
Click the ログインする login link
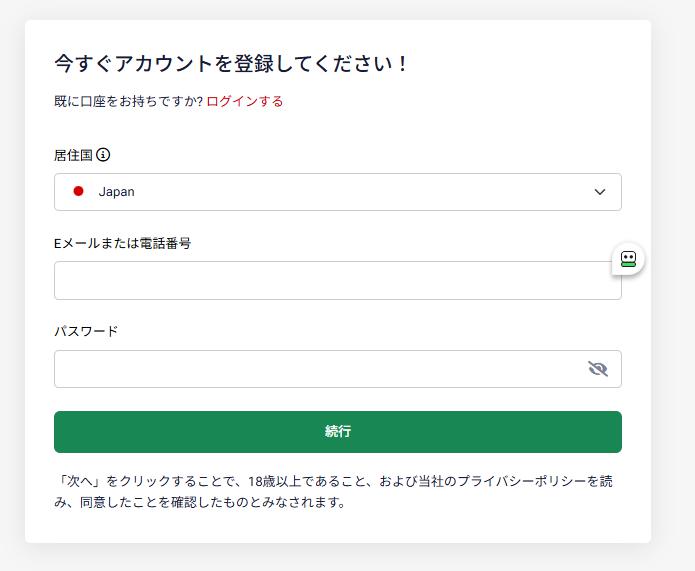point(245,101)
